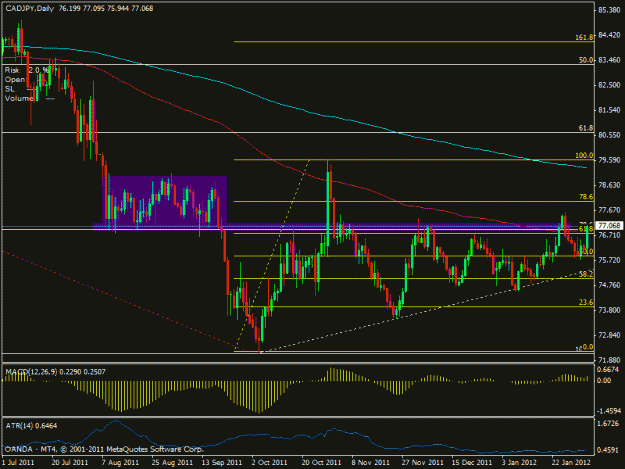Click the '15 Dec 2011' date label
The width and height of the screenshot is (625, 469).
472,463
